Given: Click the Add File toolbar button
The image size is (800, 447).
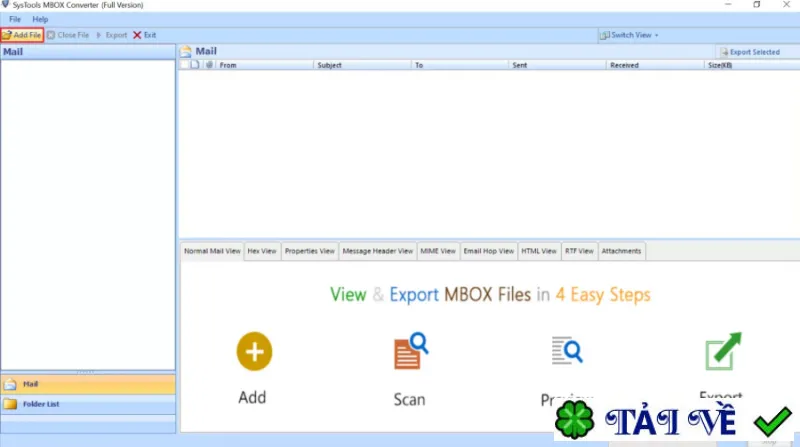Looking at the screenshot, I should pyautogui.click(x=22, y=35).
